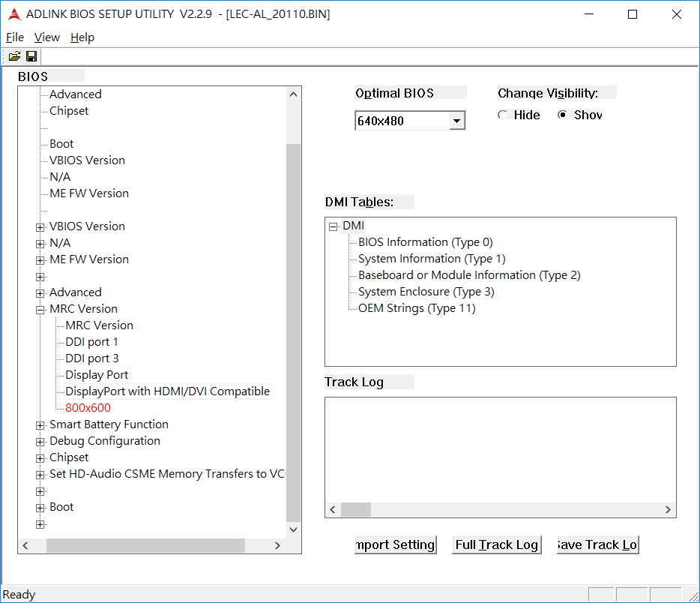Select BIOS Information (Type 0) entry
The height and width of the screenshot is (603, 700).
[426, 242]
